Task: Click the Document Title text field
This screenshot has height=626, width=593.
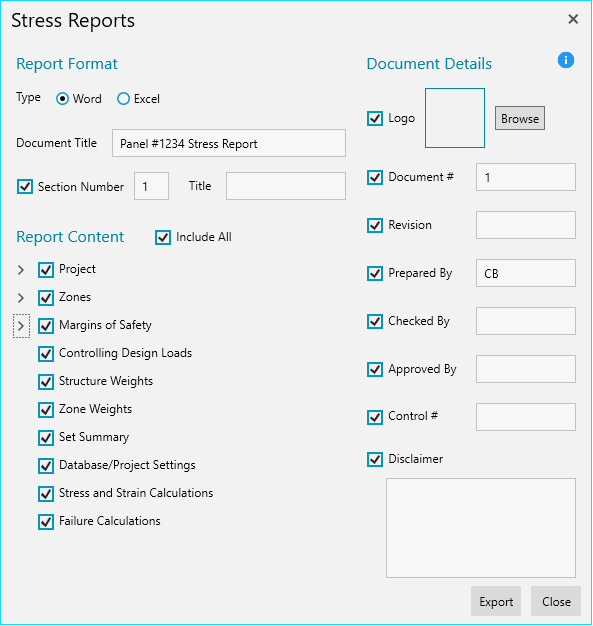Action: pos(229,143)
